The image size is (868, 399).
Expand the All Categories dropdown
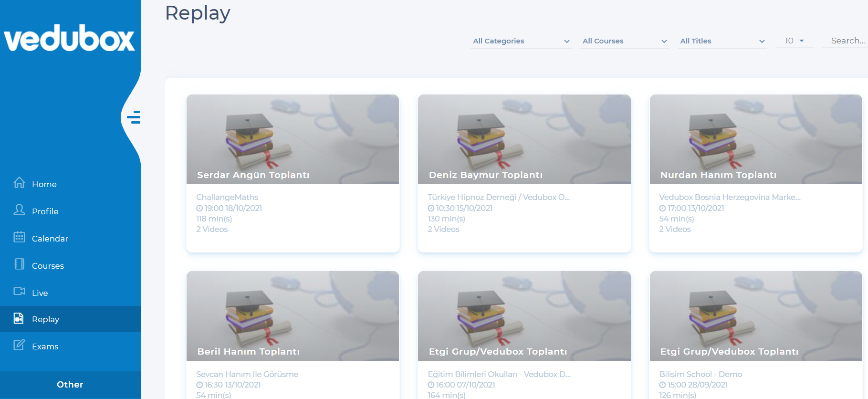click(x=521, y=41)
